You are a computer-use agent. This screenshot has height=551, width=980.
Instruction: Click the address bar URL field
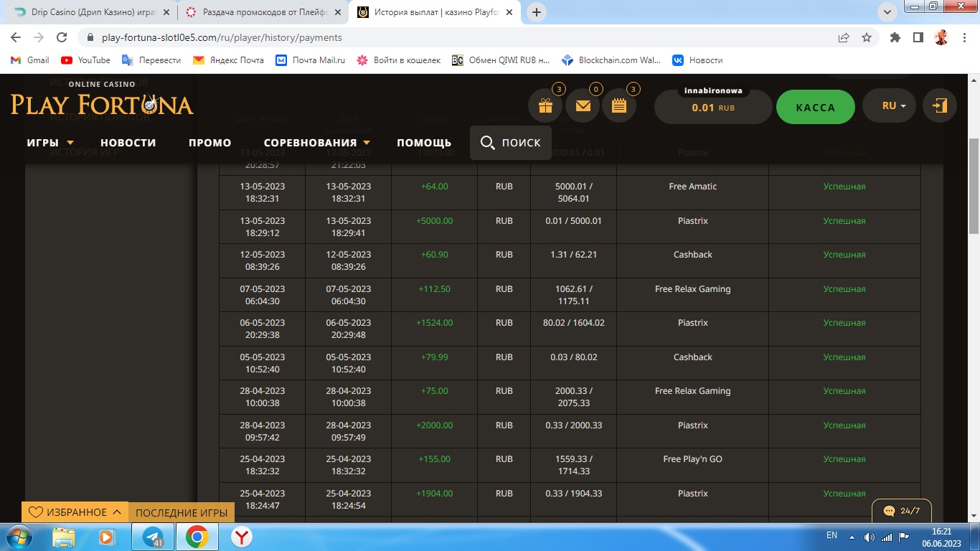pyautogui.click(x=459, y=37)
